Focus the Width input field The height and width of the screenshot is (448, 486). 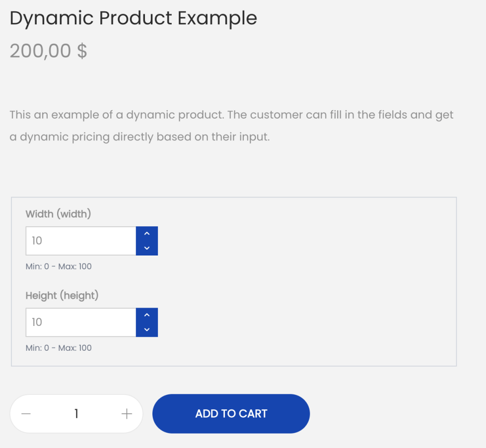click(x=80, y=241)
